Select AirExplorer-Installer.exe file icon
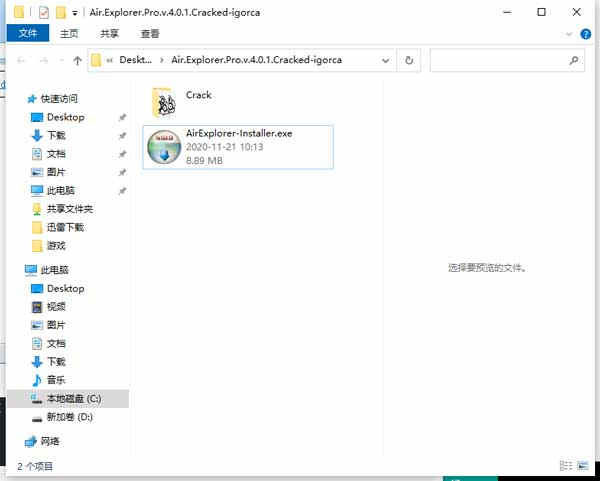This screenshot has height=481, width=600. click(x=164, y=147)
